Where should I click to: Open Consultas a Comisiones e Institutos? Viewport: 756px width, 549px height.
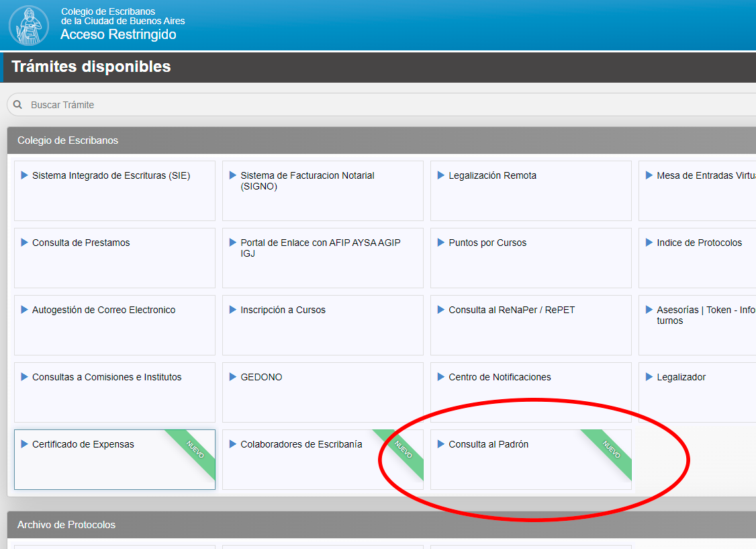115,392
